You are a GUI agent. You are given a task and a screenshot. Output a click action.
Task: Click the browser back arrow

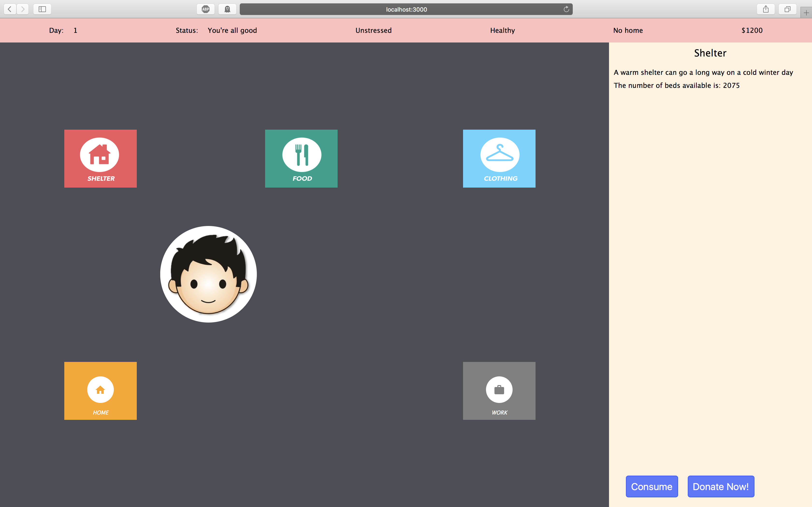coord(10,9)
